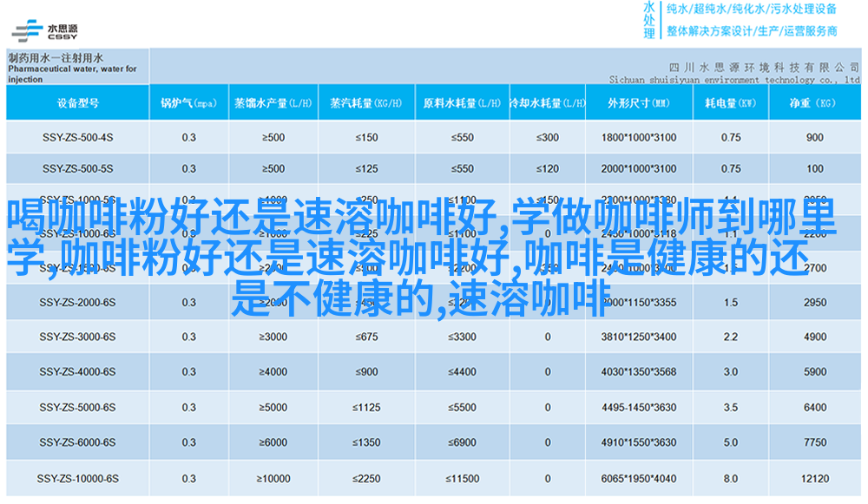
Task: Click the 7750 net weight cell
Action: click(x=815, y=442)
